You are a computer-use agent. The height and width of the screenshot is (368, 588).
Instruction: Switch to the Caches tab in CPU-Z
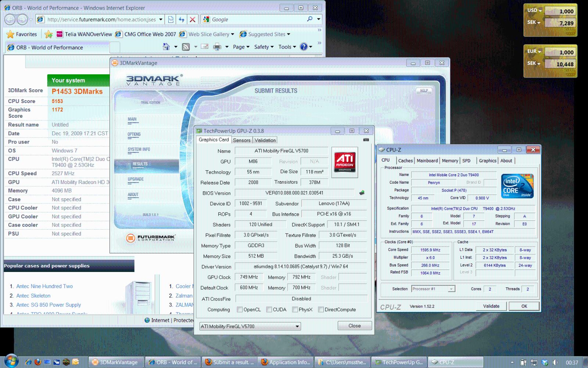tap(405, 160)
